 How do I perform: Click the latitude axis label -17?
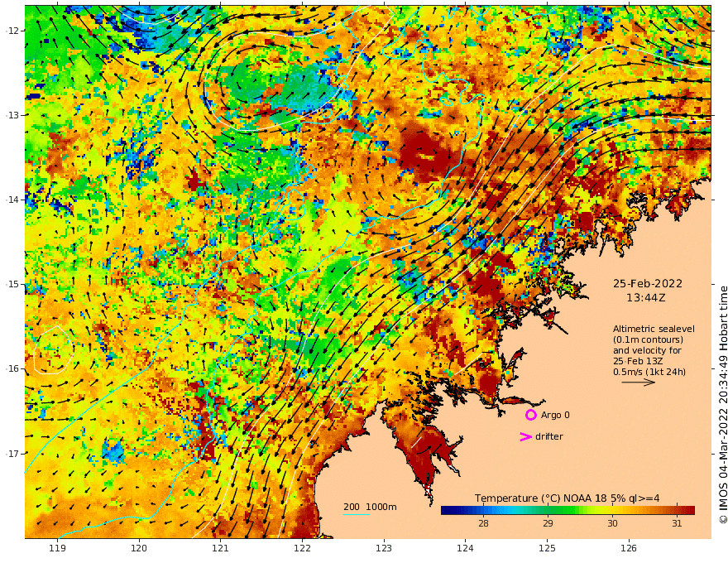click(12, 454)
